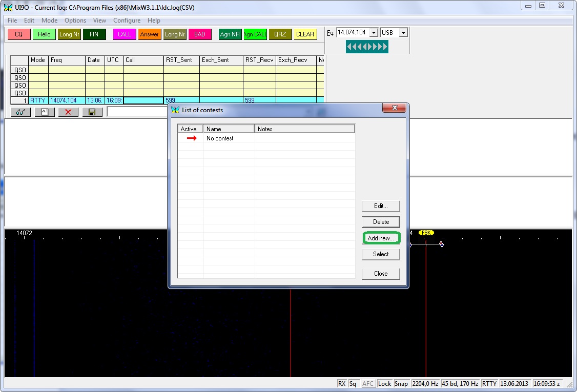The width and height of the screenshot is (577, 392).
Task: Open the frequency 14.074.104 dropdown
Action: point(373,33)
